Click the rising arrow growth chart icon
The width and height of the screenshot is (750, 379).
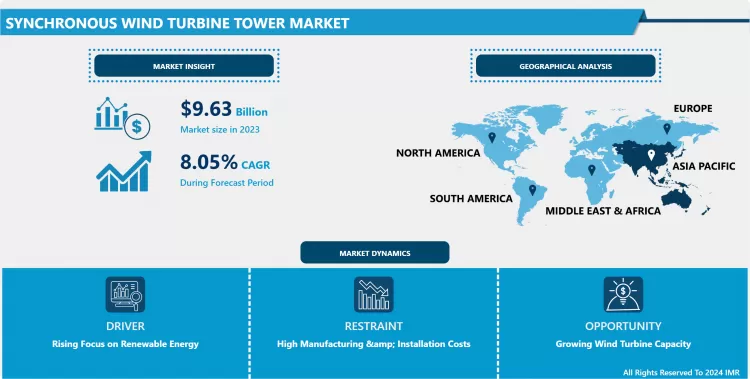tap(124, 171)
